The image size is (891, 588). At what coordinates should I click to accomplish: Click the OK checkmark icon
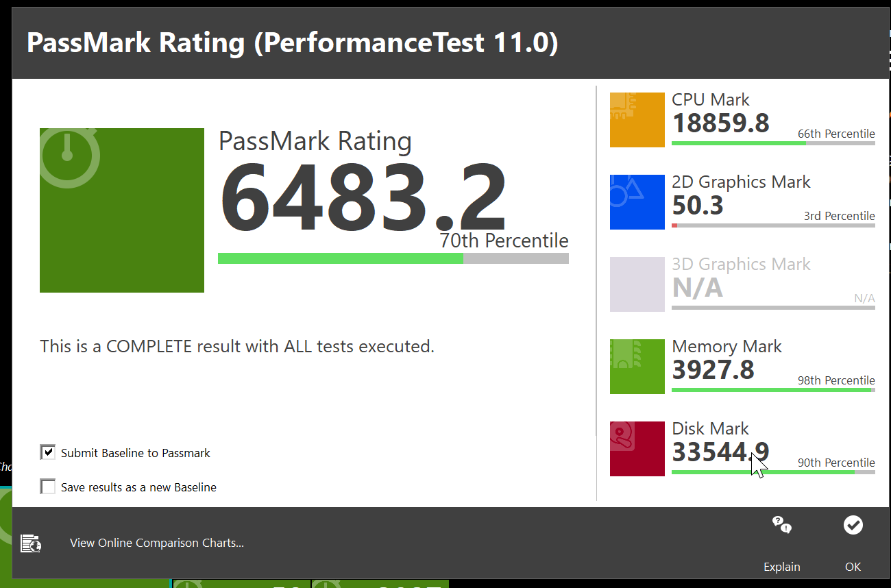(853, 525)
